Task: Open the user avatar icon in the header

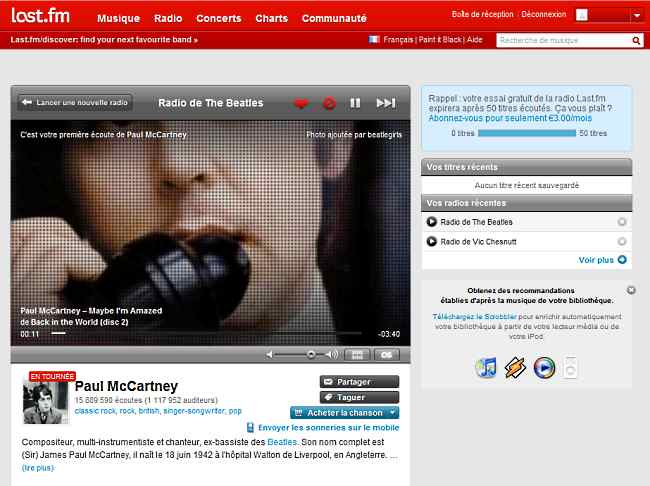Action: click(x=582, y=15)
